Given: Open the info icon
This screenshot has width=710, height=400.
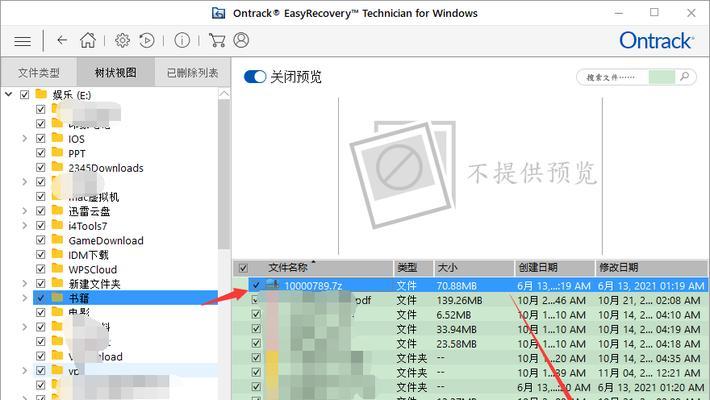Looking at the screenshot, I should tap(182, 40).
